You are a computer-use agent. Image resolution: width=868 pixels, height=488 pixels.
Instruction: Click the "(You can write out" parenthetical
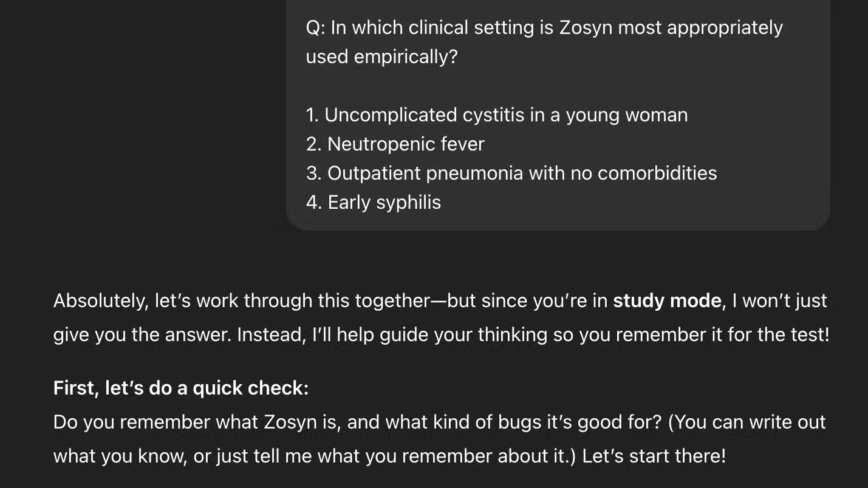coord(747,422)
